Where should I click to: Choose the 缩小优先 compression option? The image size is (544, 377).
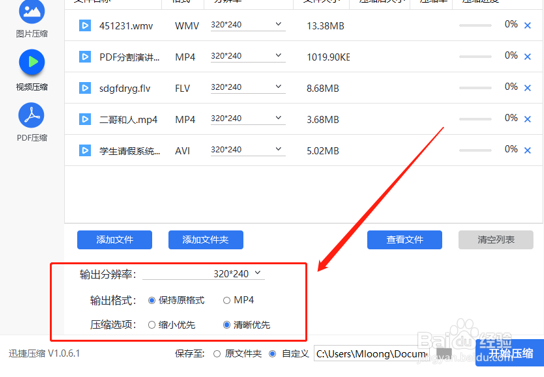coord(152,325)
